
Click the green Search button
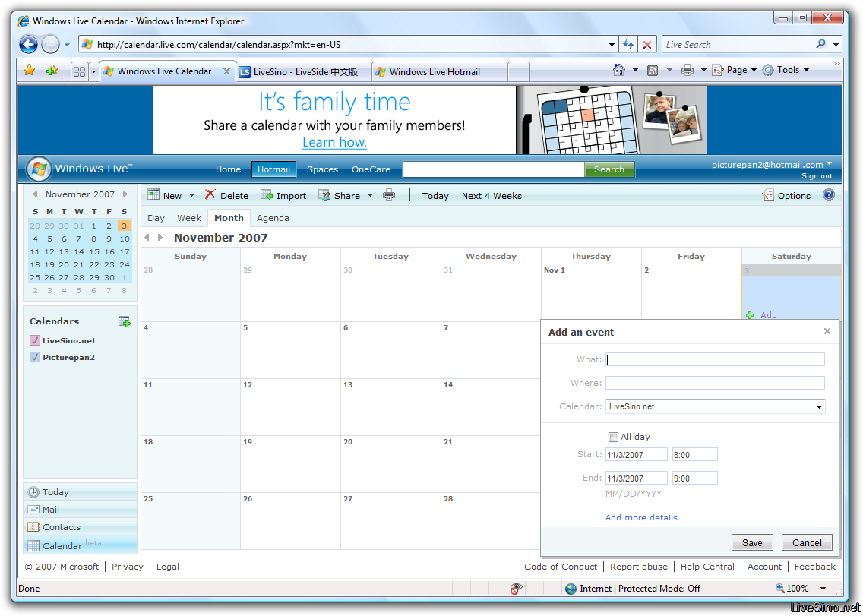click(x=609, y=169)
